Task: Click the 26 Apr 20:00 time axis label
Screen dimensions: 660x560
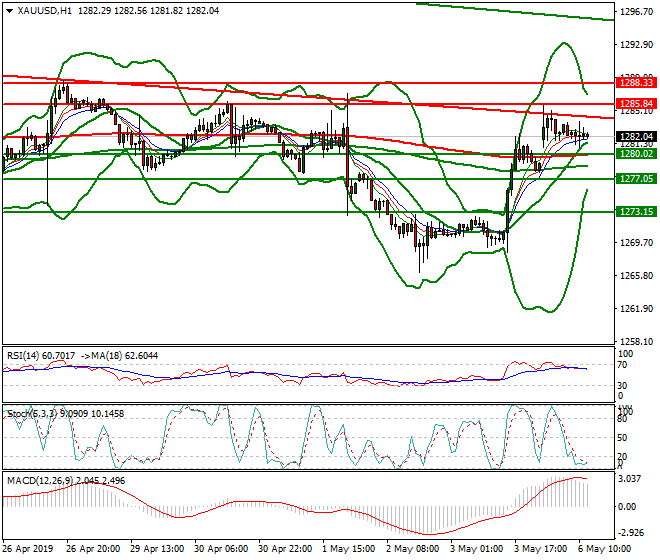Action: point(93,549)
